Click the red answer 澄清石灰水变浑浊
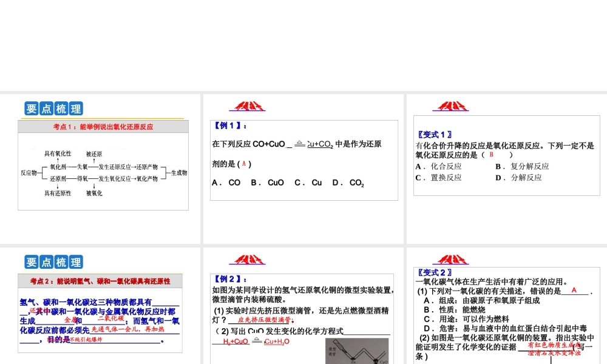Viewport: 607px width, 364px height. 554,353
